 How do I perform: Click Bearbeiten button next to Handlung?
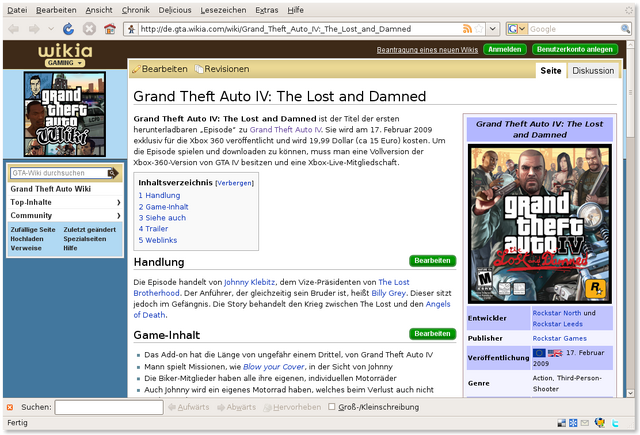click(x=432, y=261)
